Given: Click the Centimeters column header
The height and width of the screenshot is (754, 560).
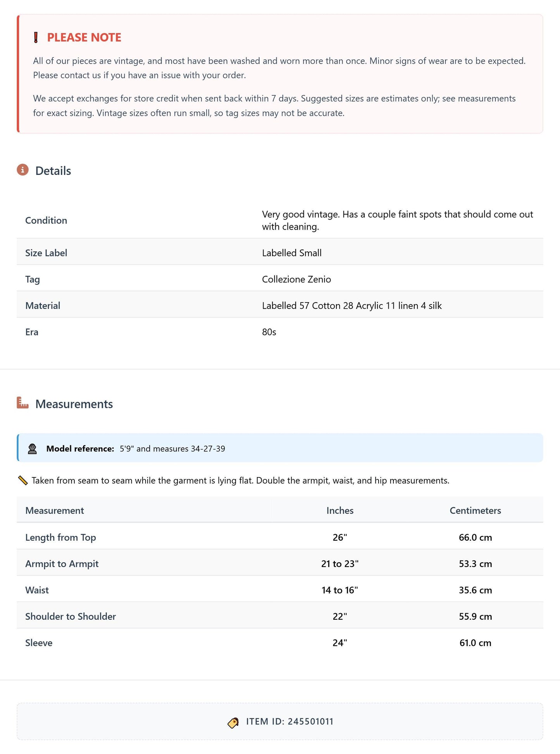Looking at the screenshot, I should (x=475, y=510).
